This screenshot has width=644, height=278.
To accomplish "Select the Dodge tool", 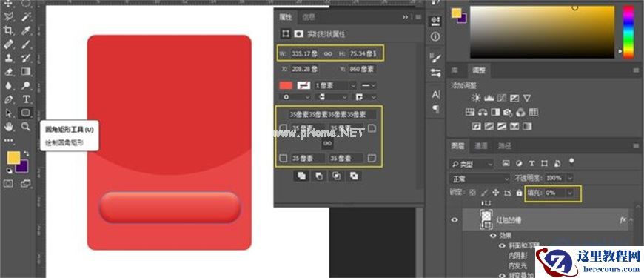I will coord(26,85).
